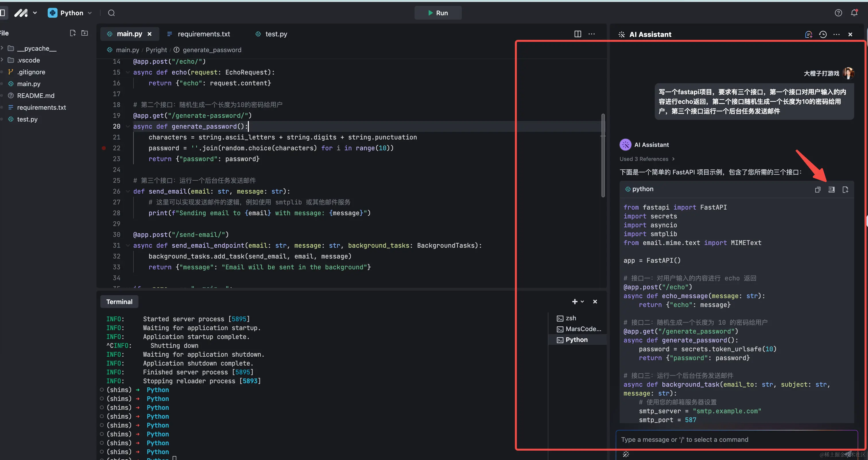The height and width of the screenshot is (460, 868).
Task: Collapse generate_password function at line 20
Action: [x=128, y=126]
